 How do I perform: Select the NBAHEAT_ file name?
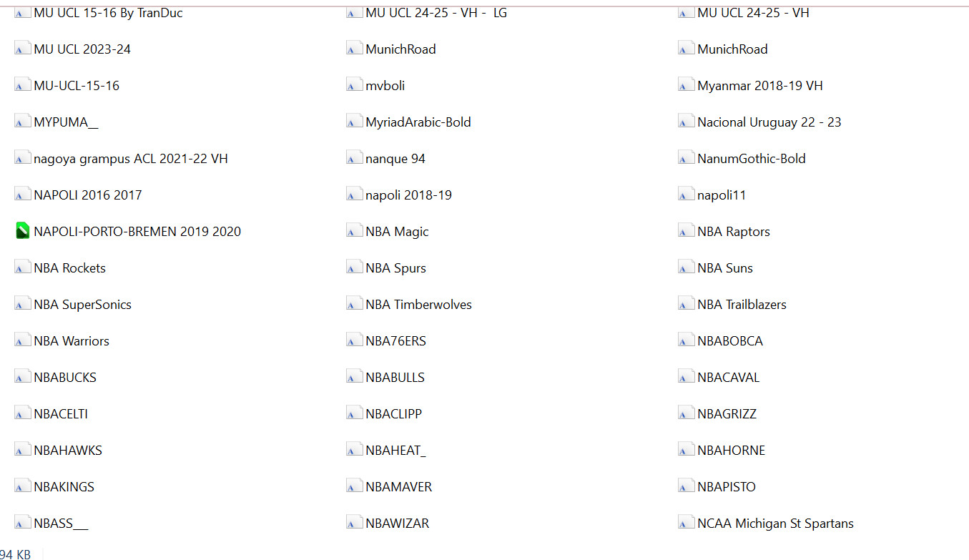tap(395, 450)
